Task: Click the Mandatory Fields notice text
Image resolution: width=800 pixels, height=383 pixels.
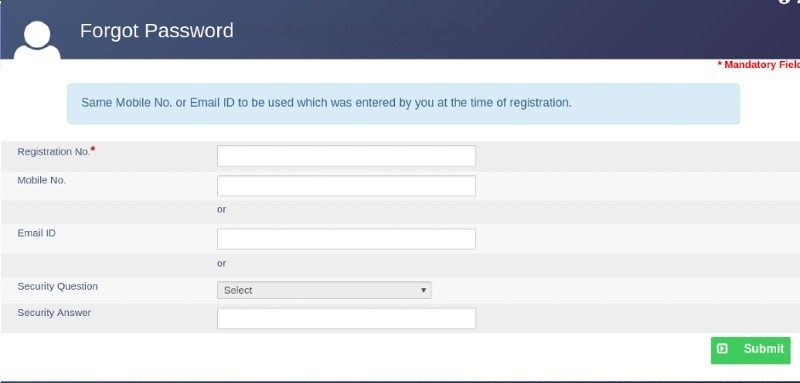Action: coord(759,65)
